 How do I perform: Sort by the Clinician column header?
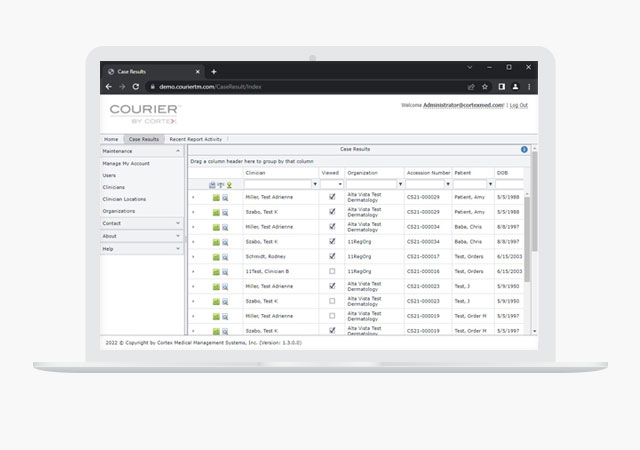pos(256,173)
